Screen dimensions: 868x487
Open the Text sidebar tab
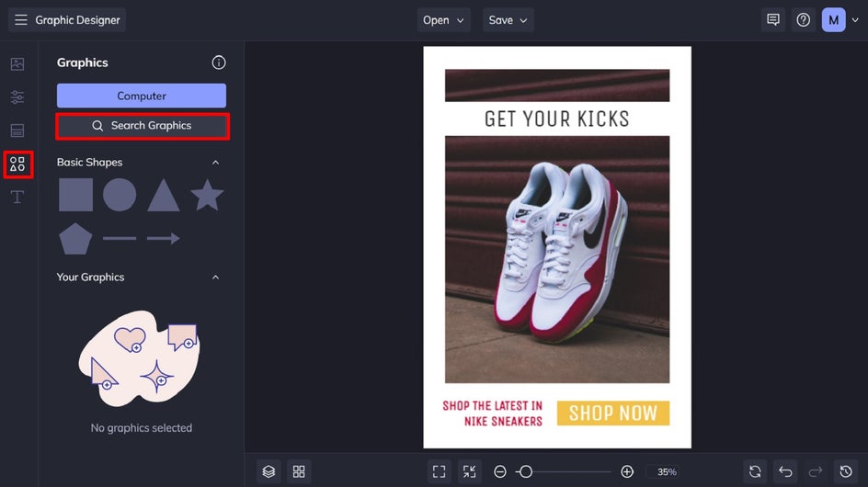(17, 197)
